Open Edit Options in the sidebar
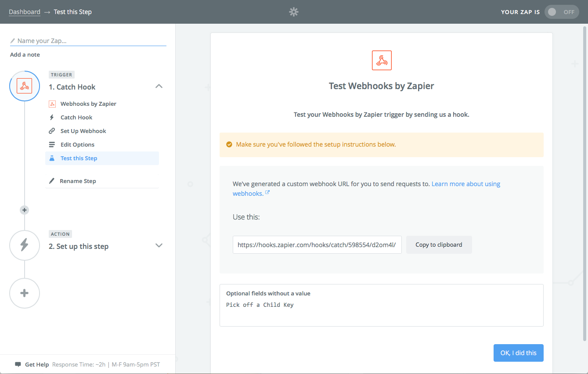This screenshot has width=588, height=374. point(77,145)
